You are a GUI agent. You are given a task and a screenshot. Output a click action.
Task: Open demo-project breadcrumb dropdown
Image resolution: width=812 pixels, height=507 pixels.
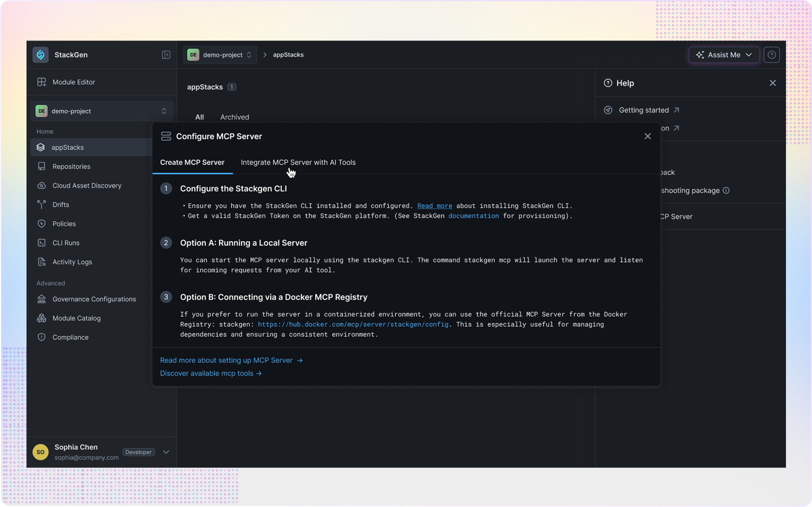tap(220, 55)
